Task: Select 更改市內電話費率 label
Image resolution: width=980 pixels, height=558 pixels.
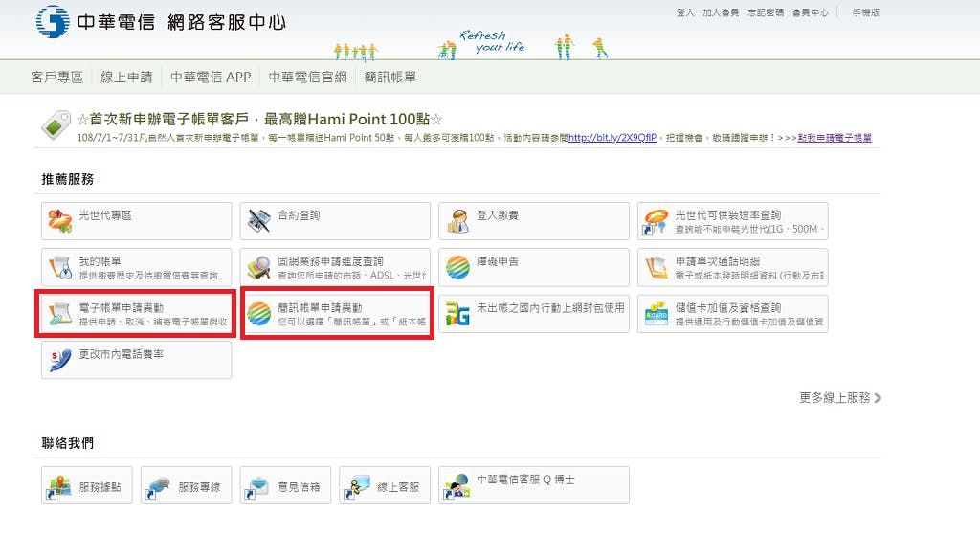Action: point(122,354)
